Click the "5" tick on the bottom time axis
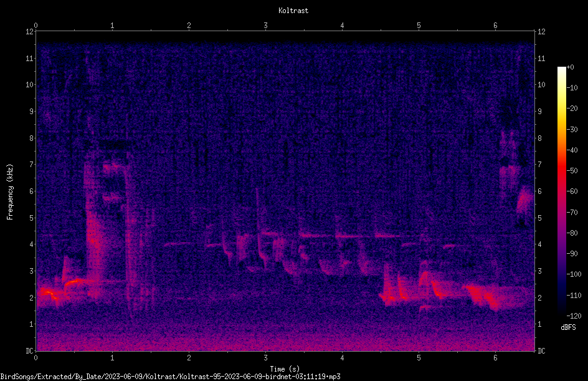Viewport: 588px width, 381px height. (419, 358)
